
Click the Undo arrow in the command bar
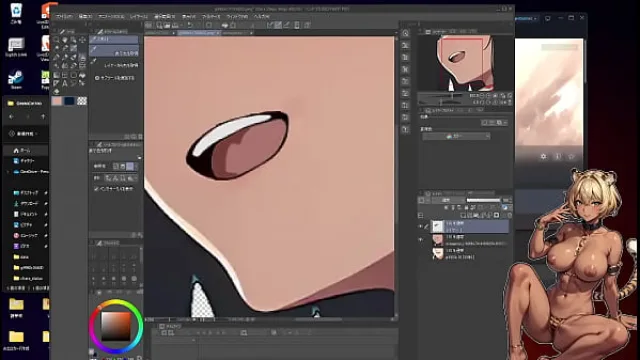(x=190, y=25)
